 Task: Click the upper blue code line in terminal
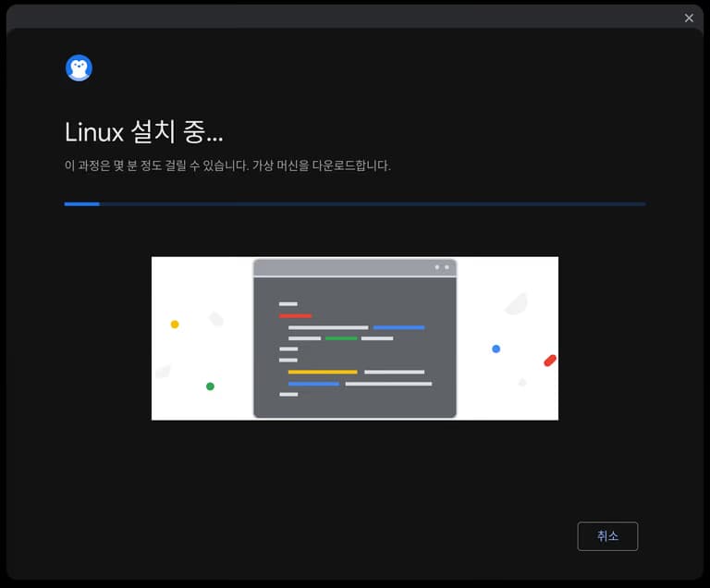(x=398, y=327)
